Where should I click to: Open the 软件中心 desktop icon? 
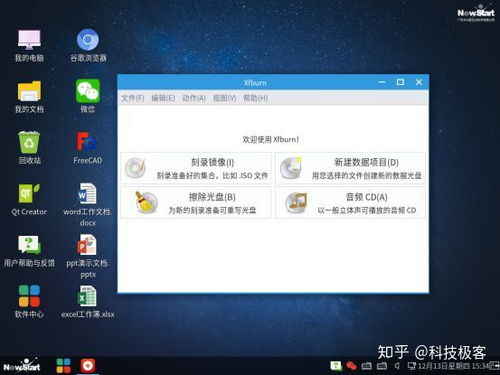point(29,301)
